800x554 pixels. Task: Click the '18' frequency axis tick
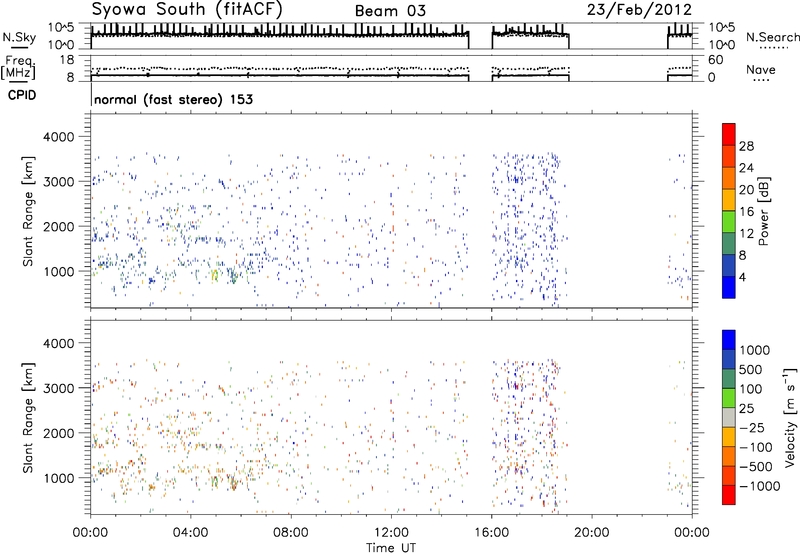[x=67, y=60]
